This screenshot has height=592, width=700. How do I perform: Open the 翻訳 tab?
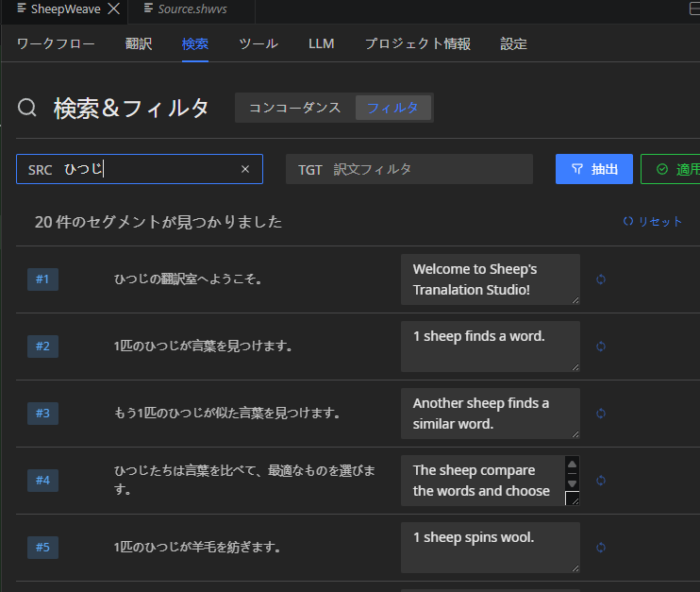click(x=139, y=43)
